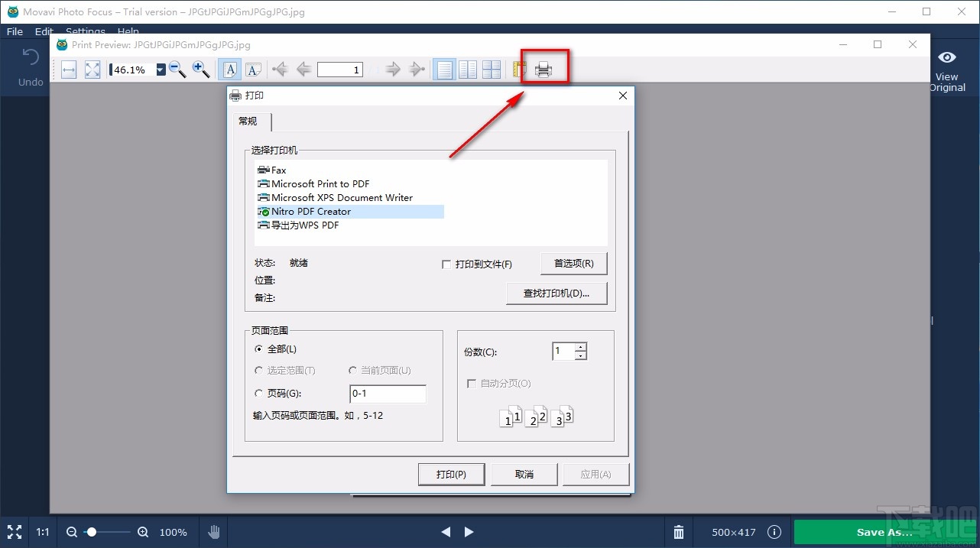Click the 份数 copies input field
The image size is (980, 548).
pos(563,351)
